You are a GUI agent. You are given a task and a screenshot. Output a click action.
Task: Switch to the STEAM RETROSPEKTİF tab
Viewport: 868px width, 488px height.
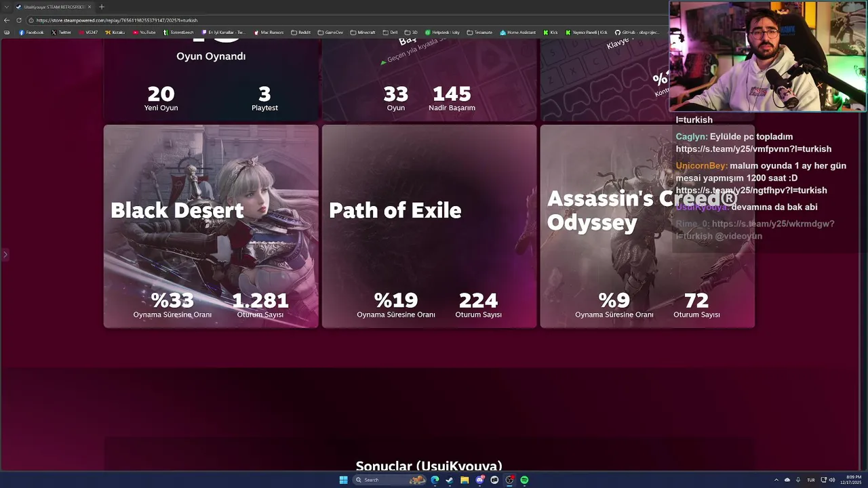[x=53, y=7]
